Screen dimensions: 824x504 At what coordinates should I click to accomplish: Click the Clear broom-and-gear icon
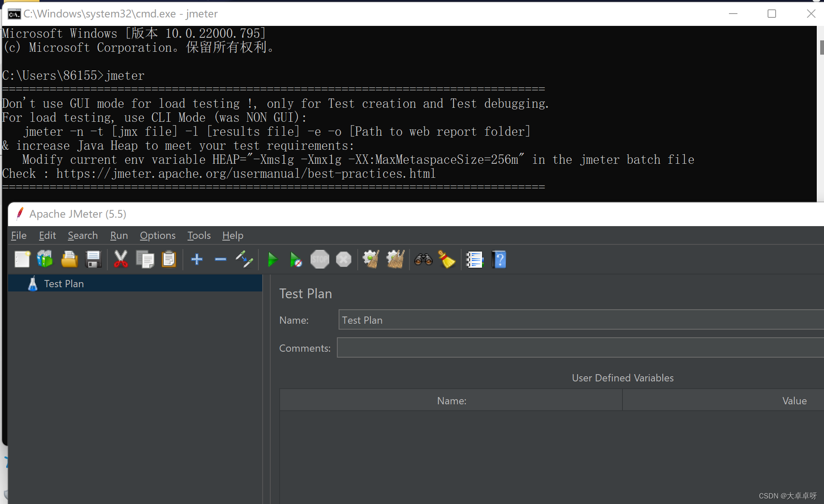click(x=371, y=259)
